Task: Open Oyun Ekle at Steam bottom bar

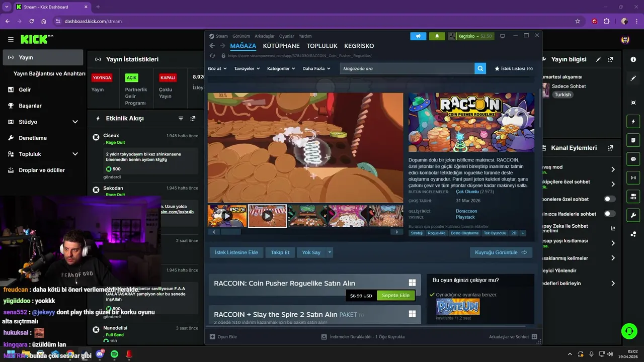Action: [223, 337]
